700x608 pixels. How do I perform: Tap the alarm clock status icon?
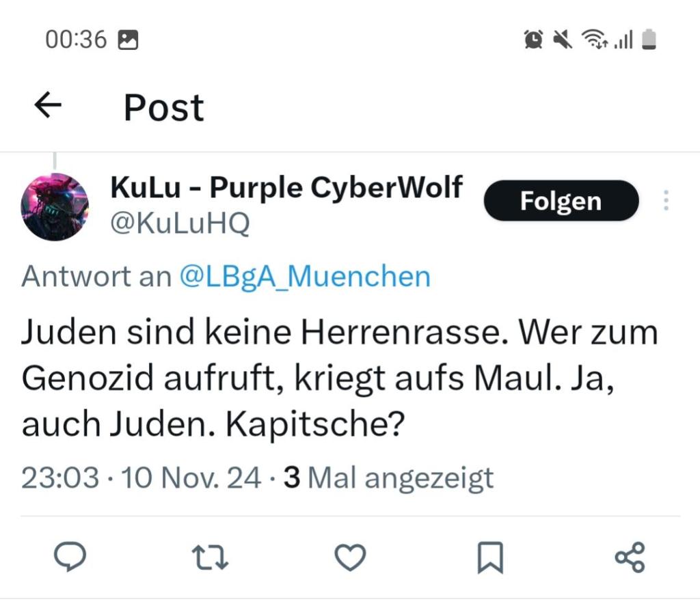click(534, 40)
